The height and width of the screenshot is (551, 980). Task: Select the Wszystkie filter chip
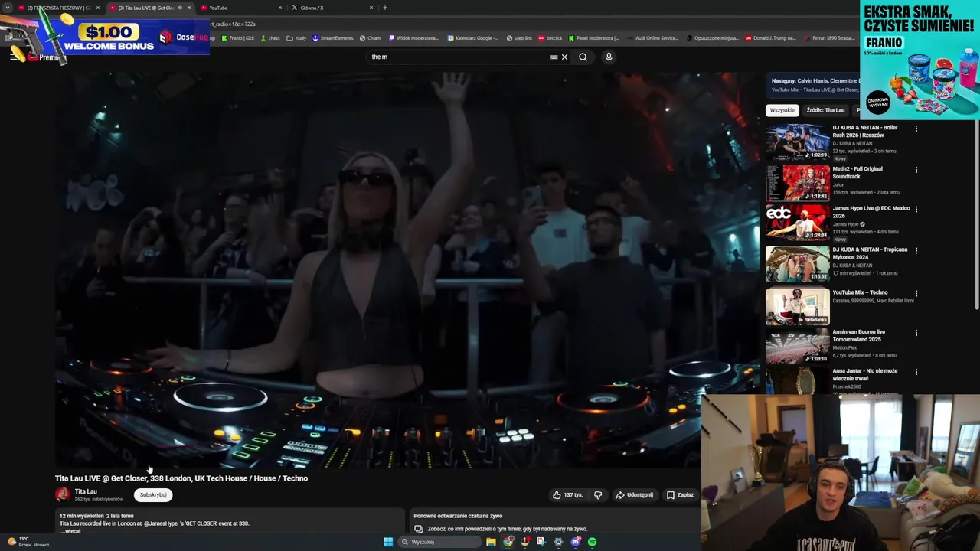click(x=782, y=110)
